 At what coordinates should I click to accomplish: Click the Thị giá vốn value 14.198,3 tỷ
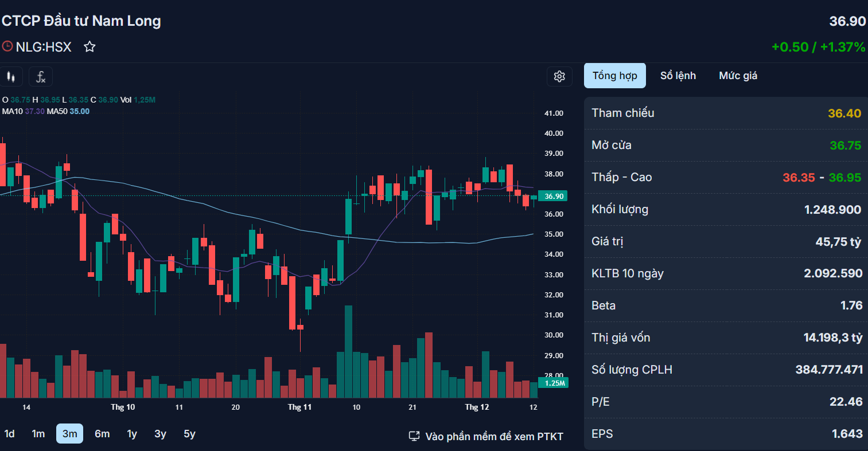(x=833, y=338)
